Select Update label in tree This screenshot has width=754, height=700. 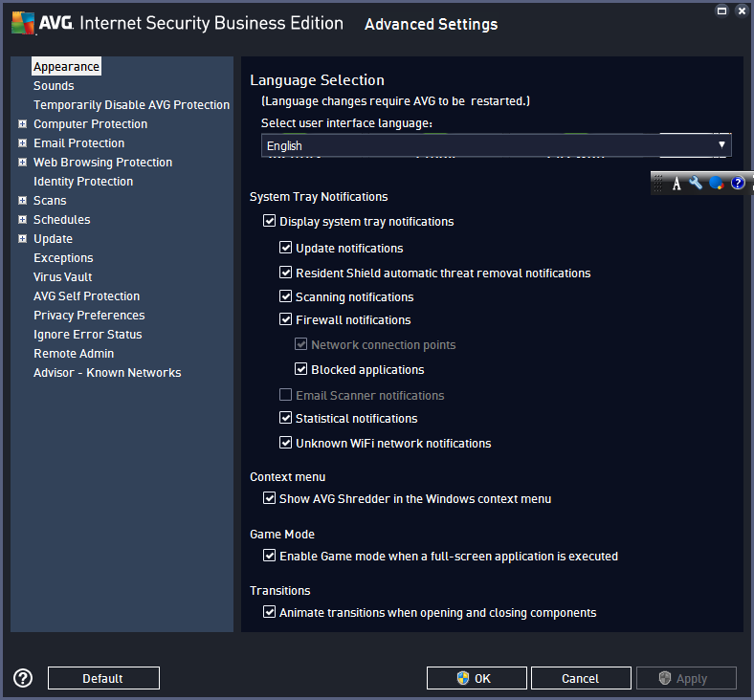click(53, 239)
